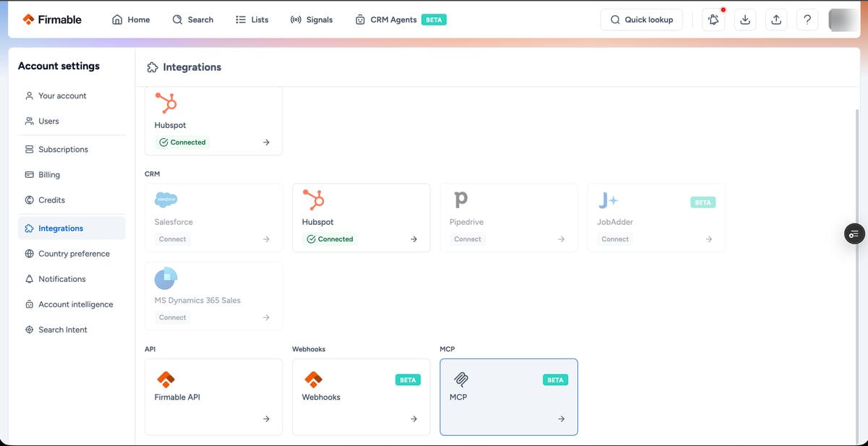The height and width of the screenshot is (446, 868).
Task: Click the top Hubspot card logo
Action: pyautogui.click(x=166, y=103)
